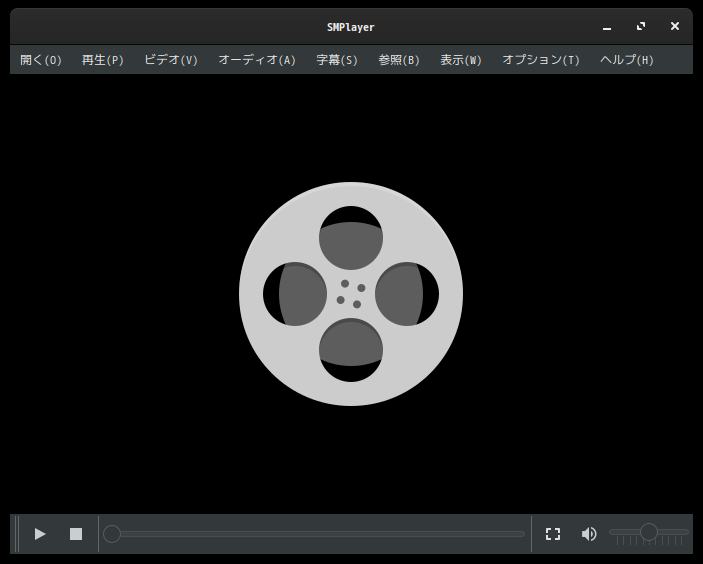Viewport: 703px width, 564px height.
Task: Click the Play button
Action: 40,534
